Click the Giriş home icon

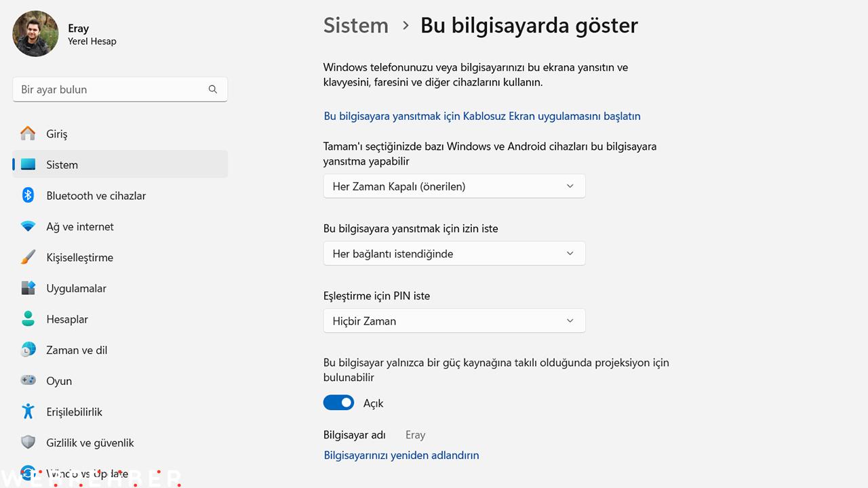(28, 134)
